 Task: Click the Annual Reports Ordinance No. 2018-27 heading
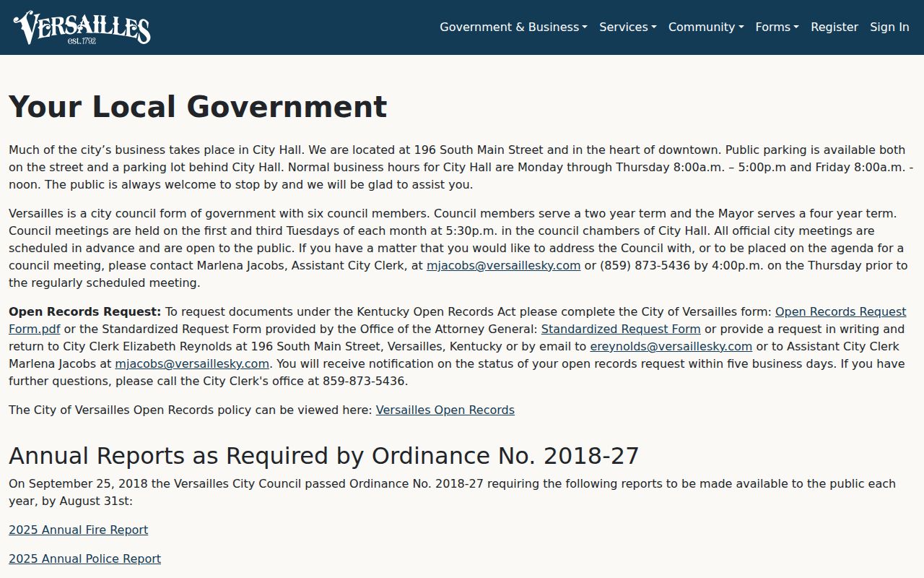tap(324, 456)
